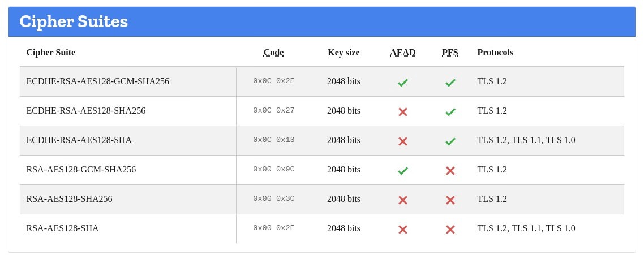Click the Cipher Suites panel heading

[74, 21]
